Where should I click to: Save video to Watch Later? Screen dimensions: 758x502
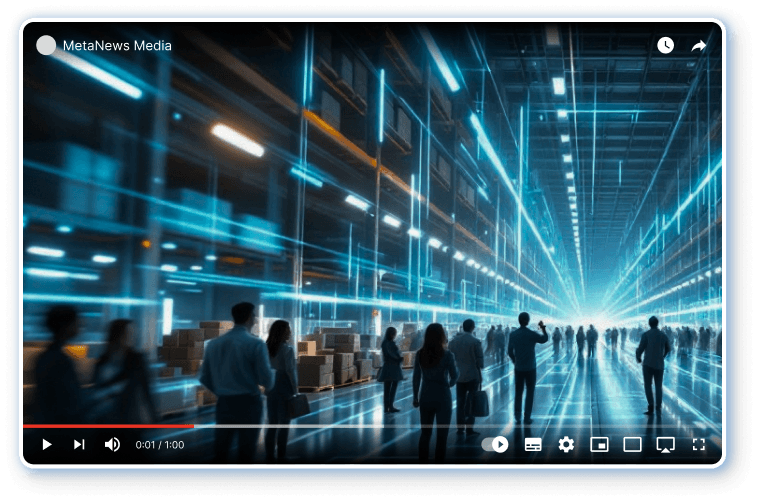(x=665, y=45)
